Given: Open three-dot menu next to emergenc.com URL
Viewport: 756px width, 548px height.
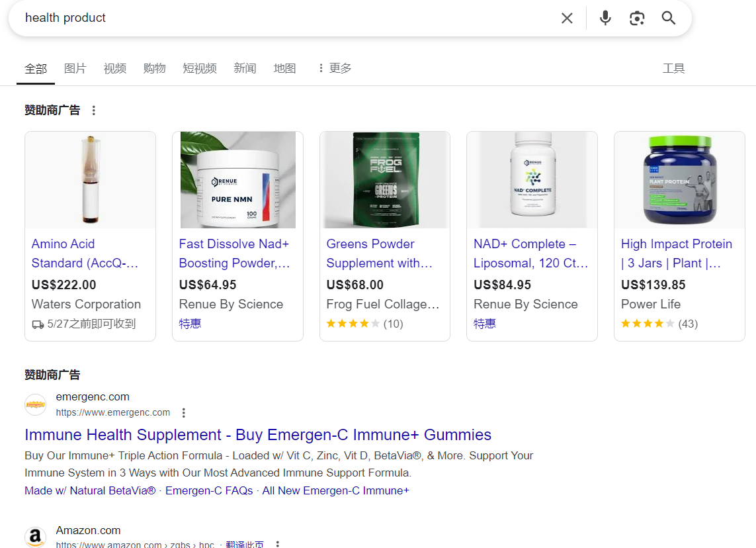Looking at the screenshot, I should (184, 413).
